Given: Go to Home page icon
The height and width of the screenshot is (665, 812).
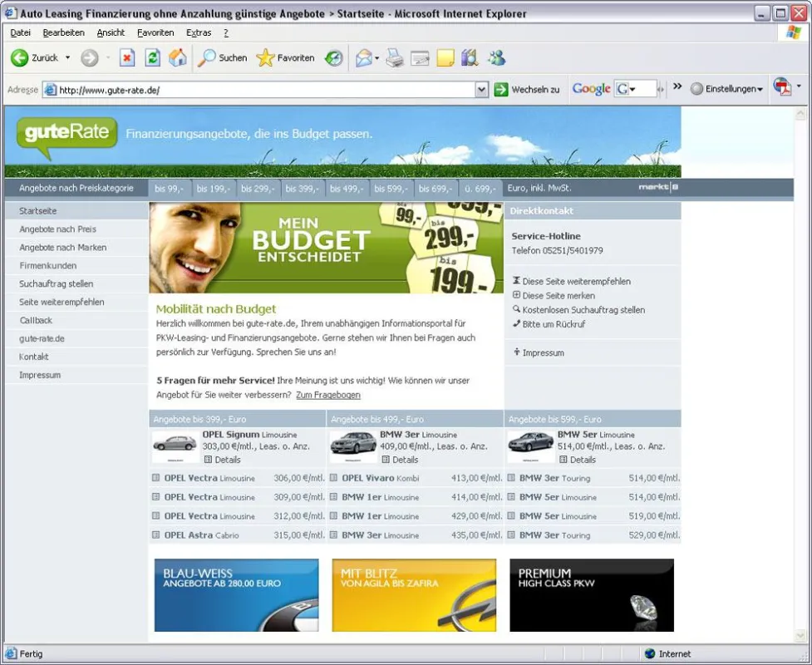Looking at the screenshot, I should tap(178, 57).
